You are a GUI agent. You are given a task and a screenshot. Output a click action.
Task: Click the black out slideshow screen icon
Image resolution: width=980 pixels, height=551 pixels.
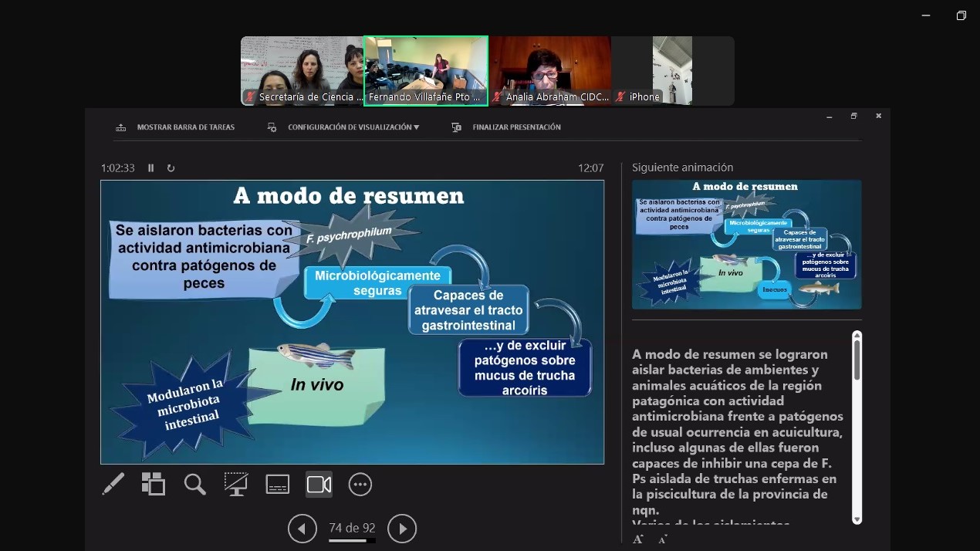tap(236, 484)
